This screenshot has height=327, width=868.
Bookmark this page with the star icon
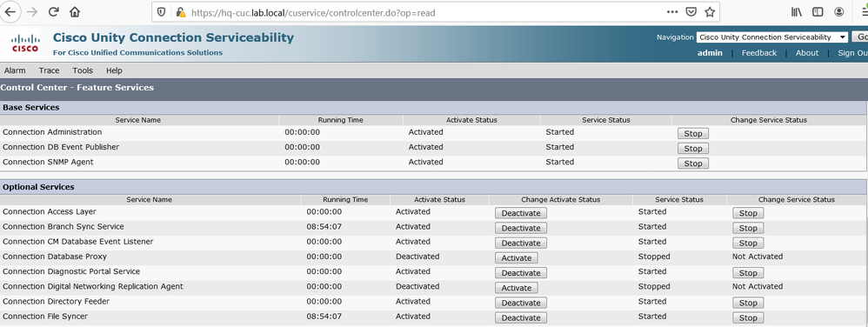click(x=710, y=11)
